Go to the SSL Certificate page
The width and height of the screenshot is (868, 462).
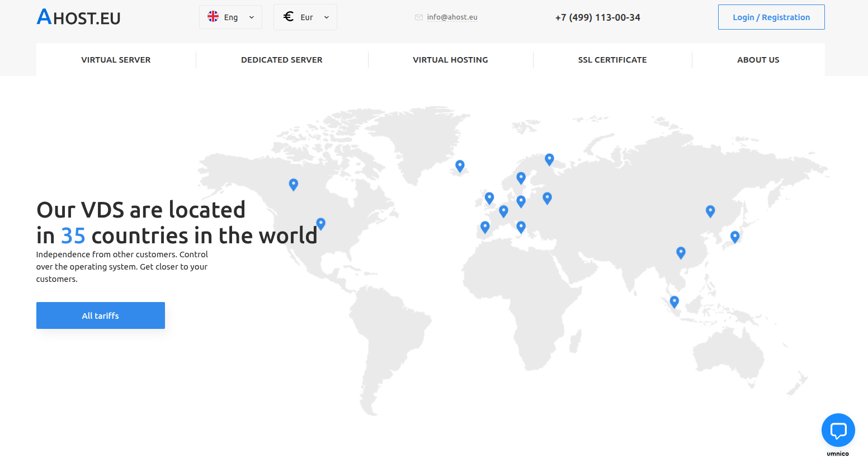[x=612, y=60]
